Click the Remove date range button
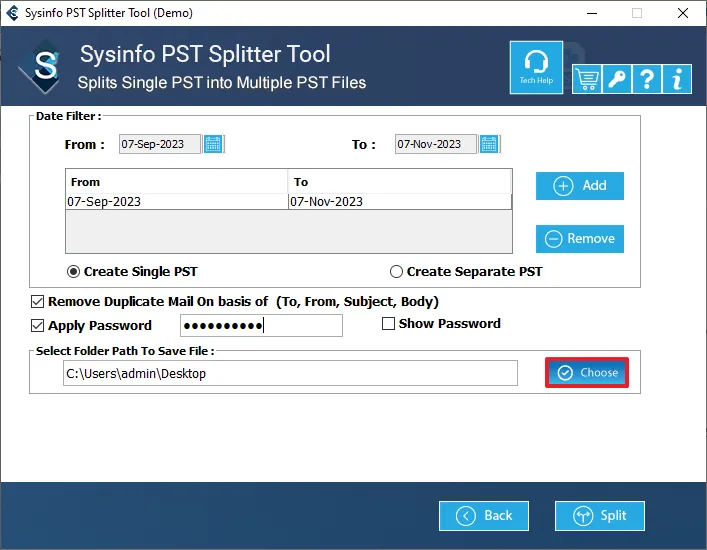The height and width of the screenshot is (550, 707). [579, 239]
